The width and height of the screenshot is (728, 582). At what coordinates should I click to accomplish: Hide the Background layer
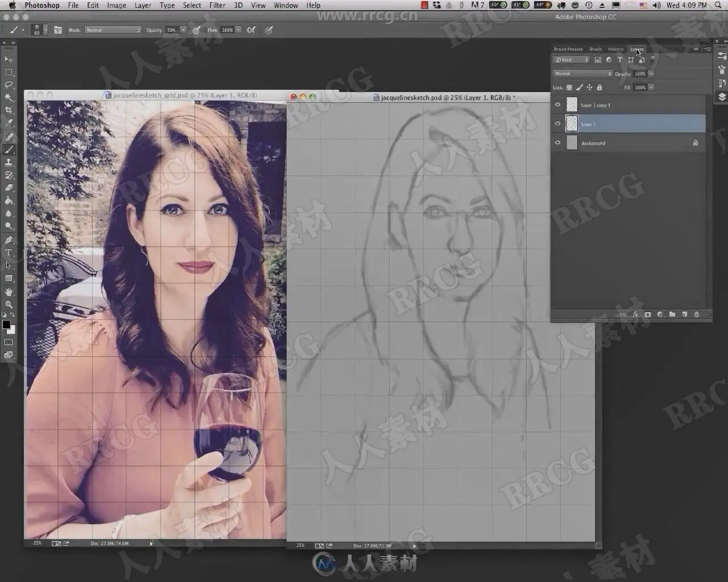[x=557, y=143]
